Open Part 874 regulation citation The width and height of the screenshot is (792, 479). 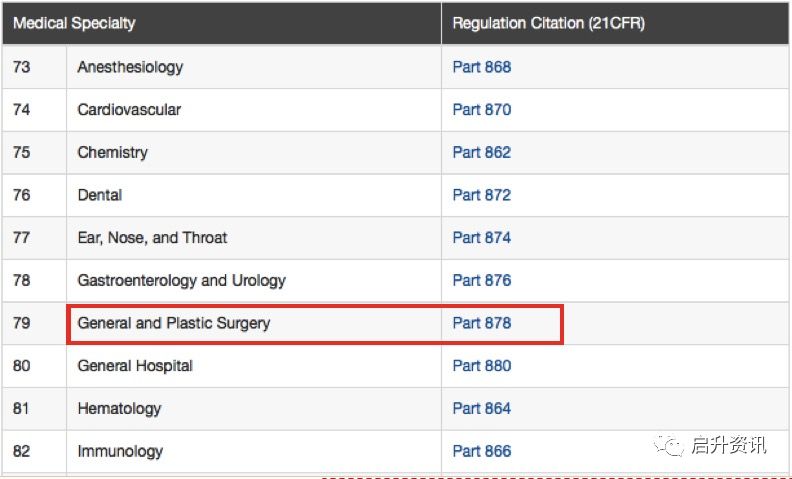pyautogui.click(x=481, y=238)
